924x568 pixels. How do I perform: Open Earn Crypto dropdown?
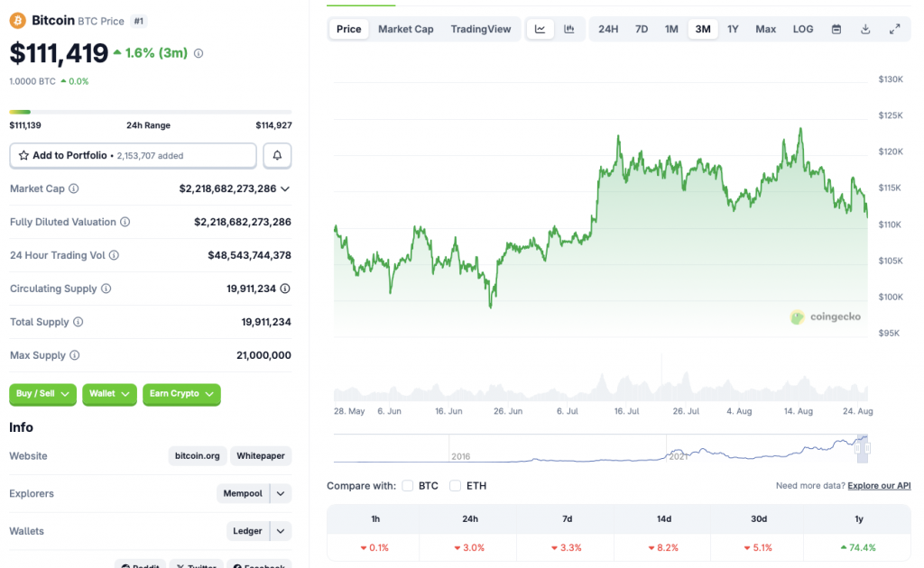point(181,394)
